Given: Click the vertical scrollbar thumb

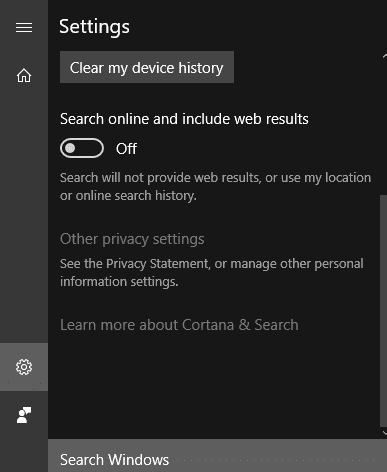Looking at the screenshot, I should click(383, 311).
